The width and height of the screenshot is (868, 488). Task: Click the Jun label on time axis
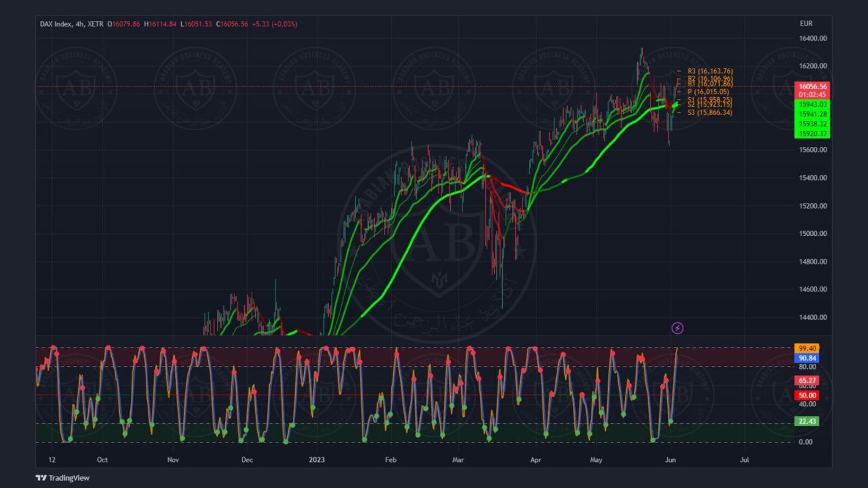670,460
